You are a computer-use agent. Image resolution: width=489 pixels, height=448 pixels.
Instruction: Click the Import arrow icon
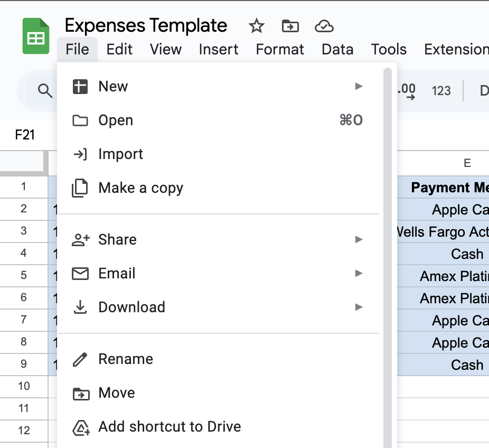[80, 154]
